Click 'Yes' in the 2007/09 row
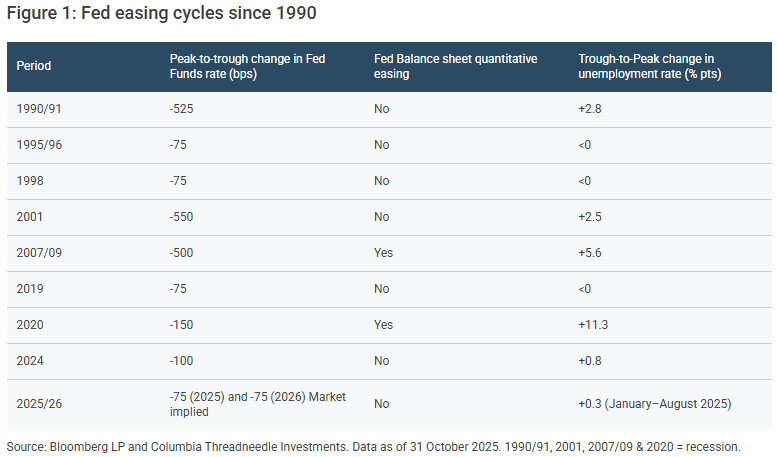This screenshot has height=457, width=778. [x=384, y=253]
